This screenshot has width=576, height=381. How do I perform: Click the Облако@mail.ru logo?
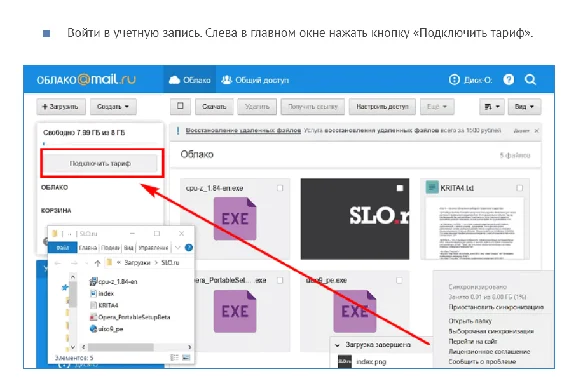point(86,79)
